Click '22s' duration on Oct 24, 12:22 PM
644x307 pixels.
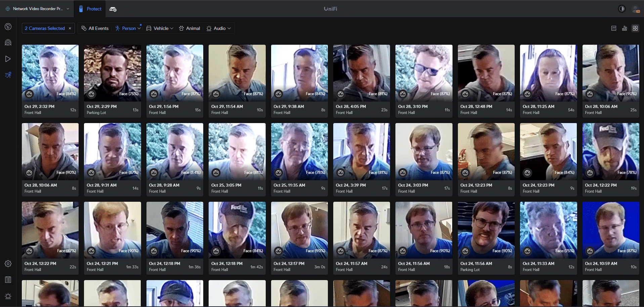(x=73, y=267)
